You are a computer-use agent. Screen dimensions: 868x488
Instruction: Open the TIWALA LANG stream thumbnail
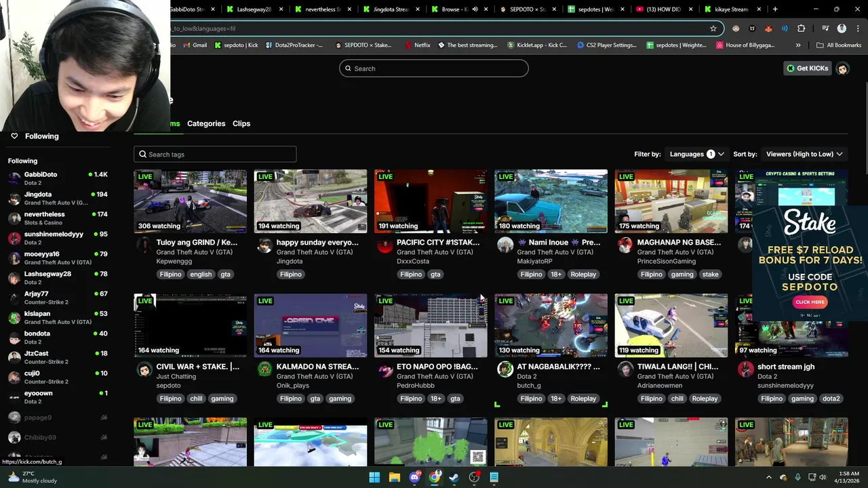pyautogui.click(x=671, y=325)
